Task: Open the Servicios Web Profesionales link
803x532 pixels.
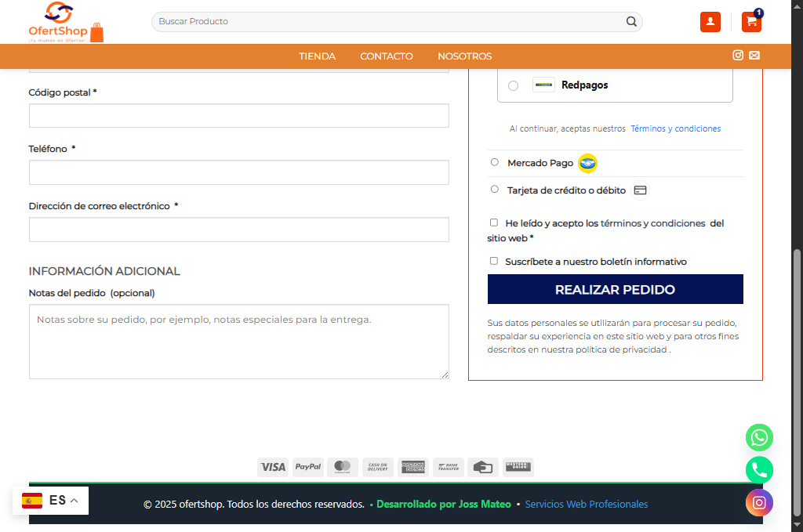Action: point(586,504)
